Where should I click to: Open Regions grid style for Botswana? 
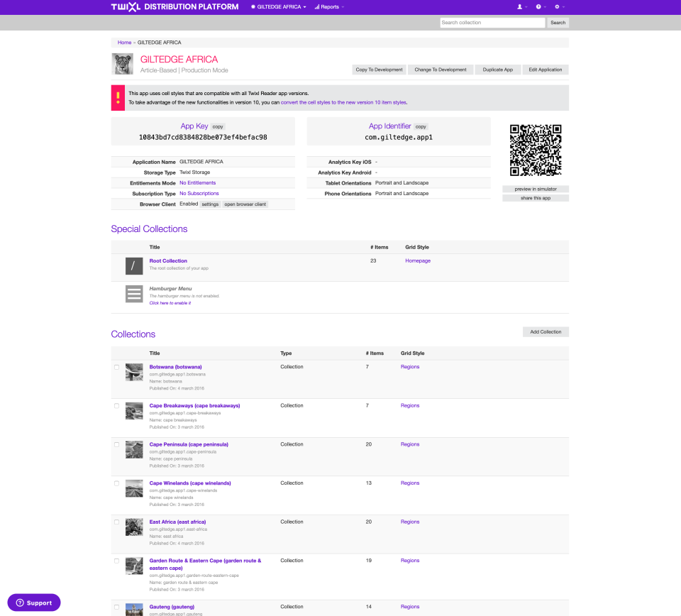410,367
